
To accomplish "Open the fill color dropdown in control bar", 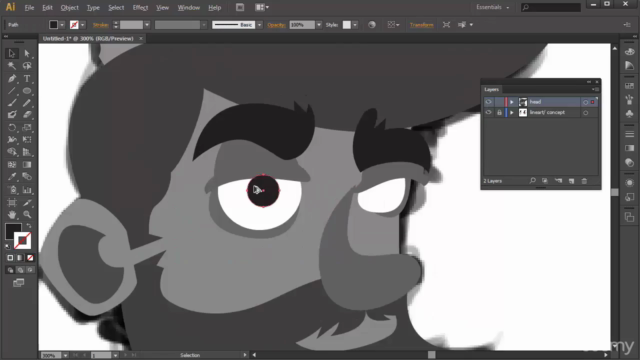I will coord(62,25).
